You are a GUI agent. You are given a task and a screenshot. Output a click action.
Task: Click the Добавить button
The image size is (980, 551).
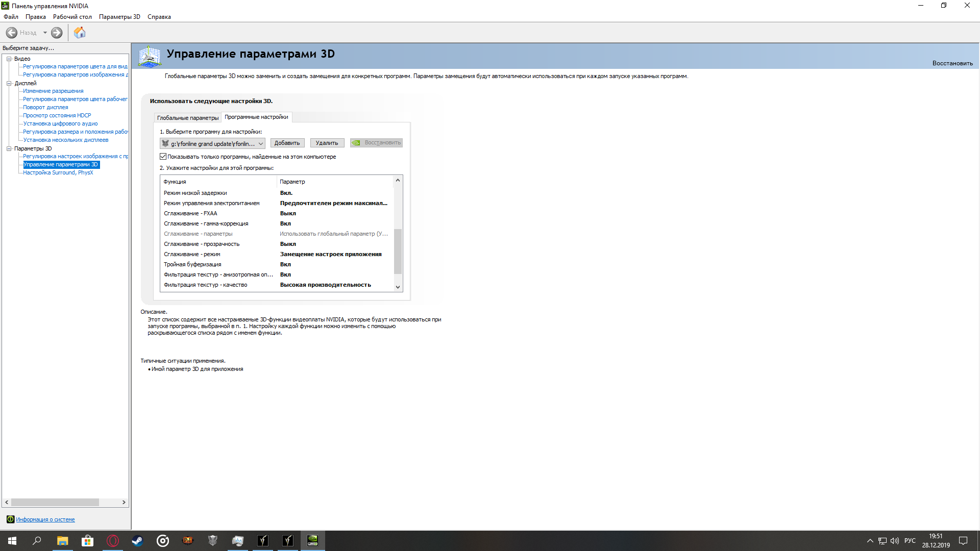point(287,143)
